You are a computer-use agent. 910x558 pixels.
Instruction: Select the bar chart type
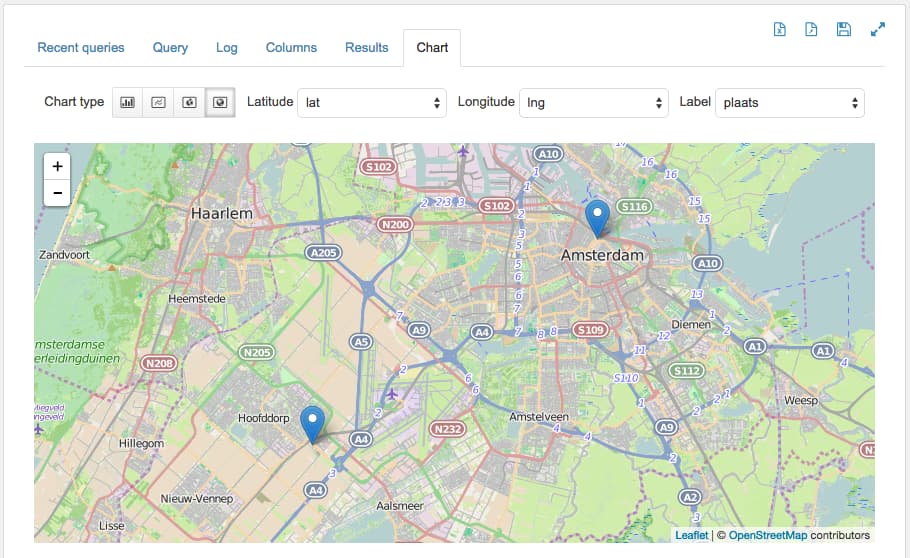point(127,102)
